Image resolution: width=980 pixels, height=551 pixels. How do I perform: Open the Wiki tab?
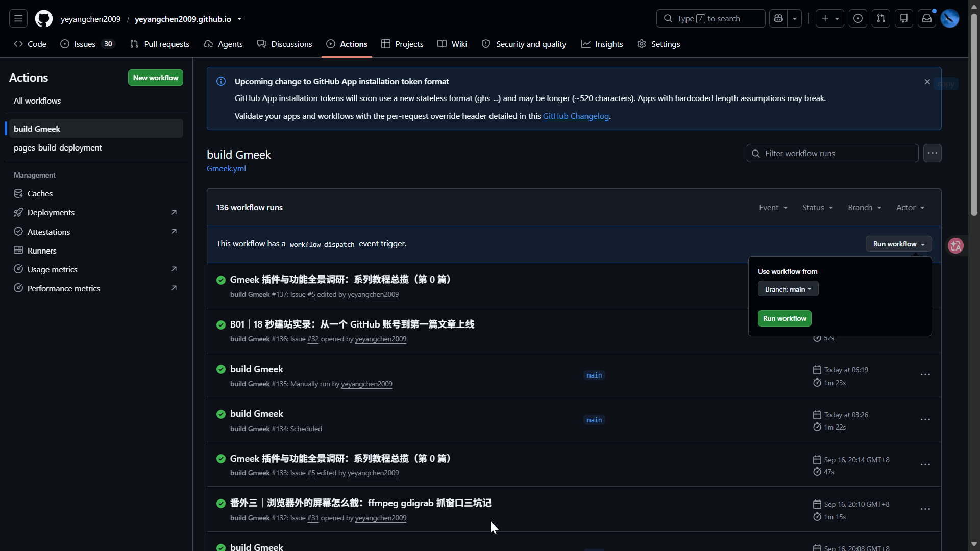coord(452,44)
